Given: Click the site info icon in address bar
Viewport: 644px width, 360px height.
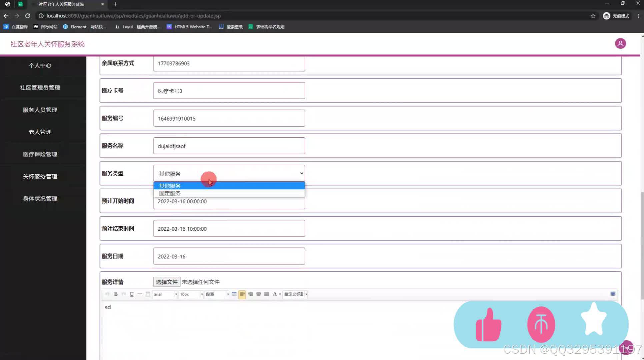Looking at the screenshot, I should coord(41,16).
